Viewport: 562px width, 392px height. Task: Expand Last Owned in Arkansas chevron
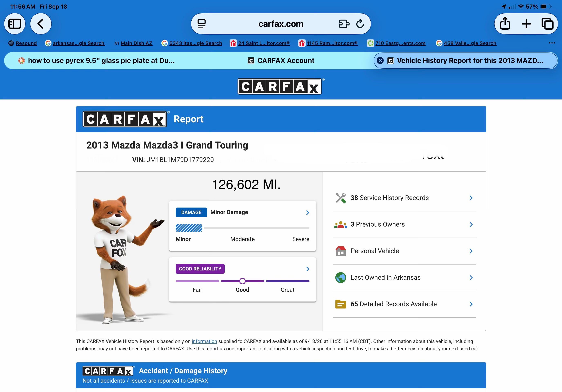coord(471,277)
